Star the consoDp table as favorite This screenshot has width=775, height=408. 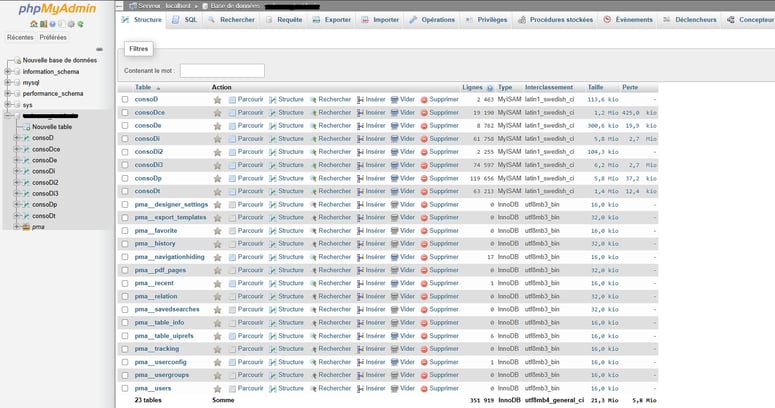pyautogui.click(x=217, y=179)
